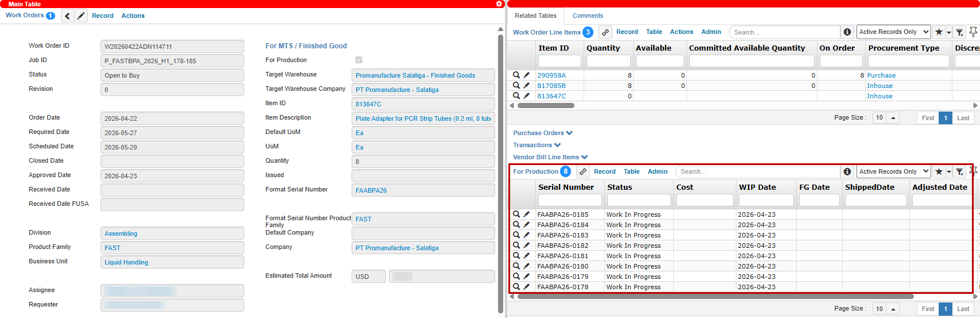Click horizontal scrollbar under Line Items table
The image size is (980, 318).
tap(546, 106)
